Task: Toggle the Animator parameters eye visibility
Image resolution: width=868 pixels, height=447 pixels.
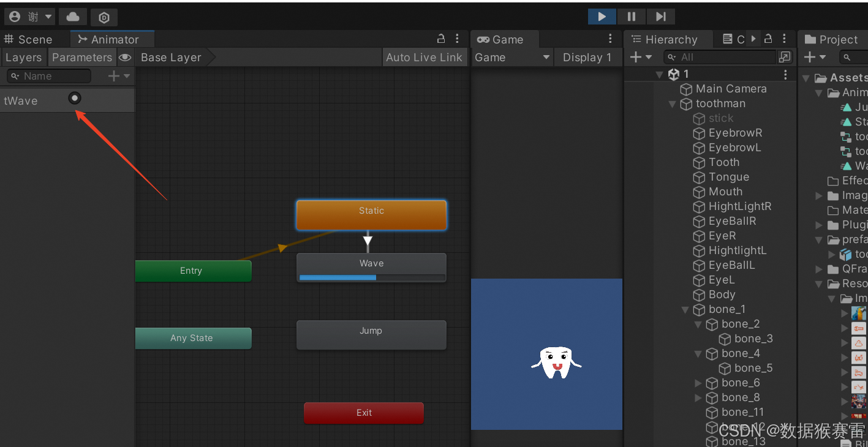Action: pos(126,57)
